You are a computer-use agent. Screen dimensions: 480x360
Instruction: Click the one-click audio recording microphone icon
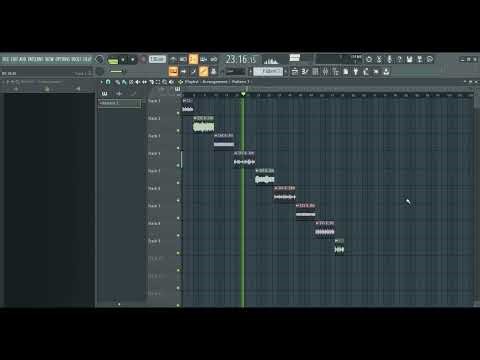(389, 60)
